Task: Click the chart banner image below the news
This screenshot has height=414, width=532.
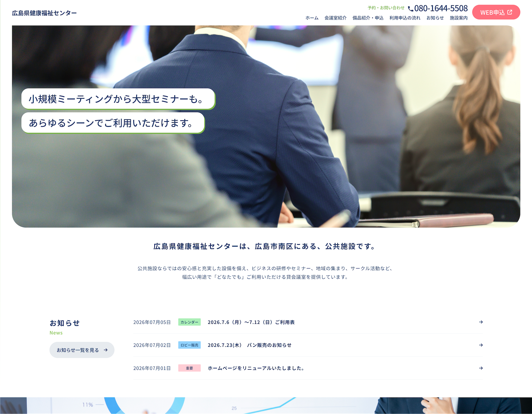Action: pyautogui.click(x=266, y=406)
